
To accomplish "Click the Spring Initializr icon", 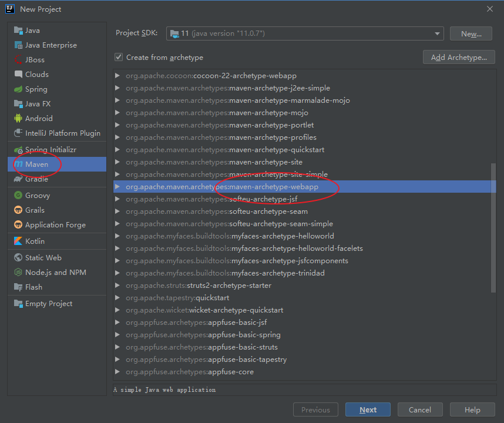I will [x=18, y=150].
